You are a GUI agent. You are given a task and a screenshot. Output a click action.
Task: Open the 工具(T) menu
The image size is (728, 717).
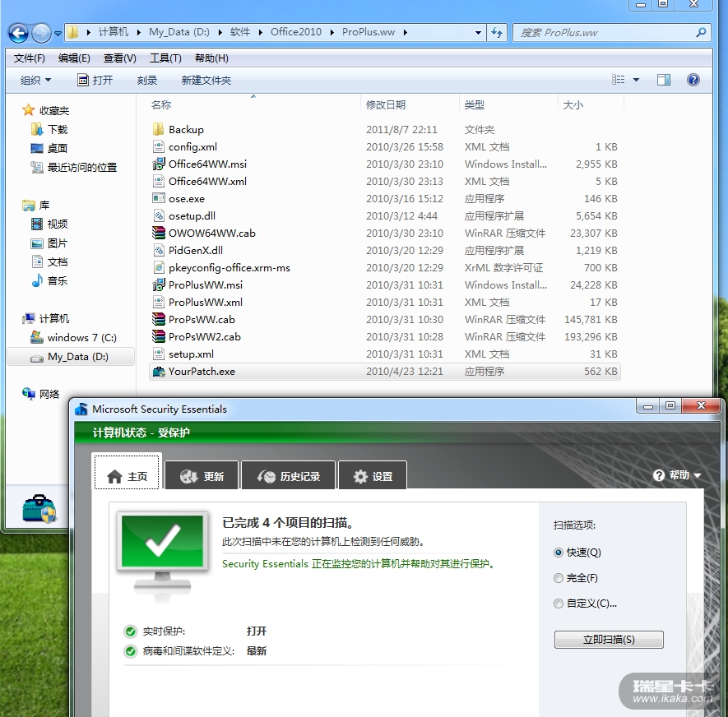coord(165,58)
